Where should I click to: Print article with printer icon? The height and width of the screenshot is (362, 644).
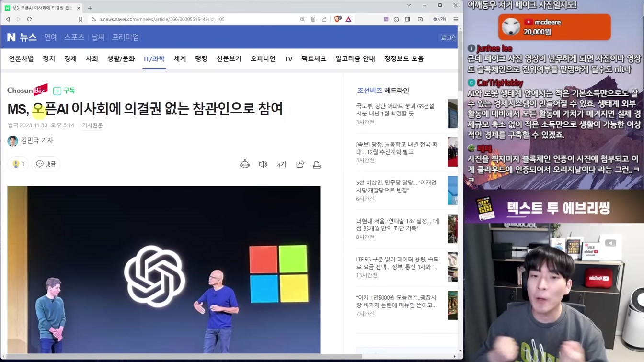(x=317, y=165)
